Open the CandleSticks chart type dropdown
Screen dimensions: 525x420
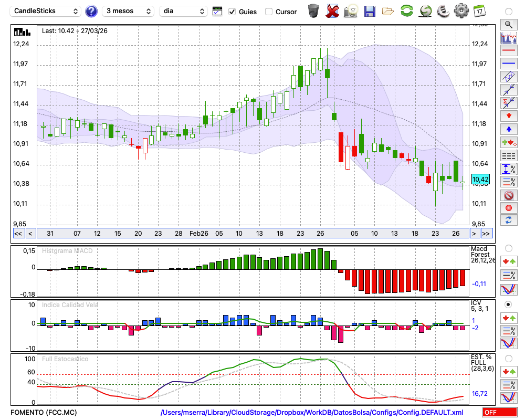tap(46, 11)
